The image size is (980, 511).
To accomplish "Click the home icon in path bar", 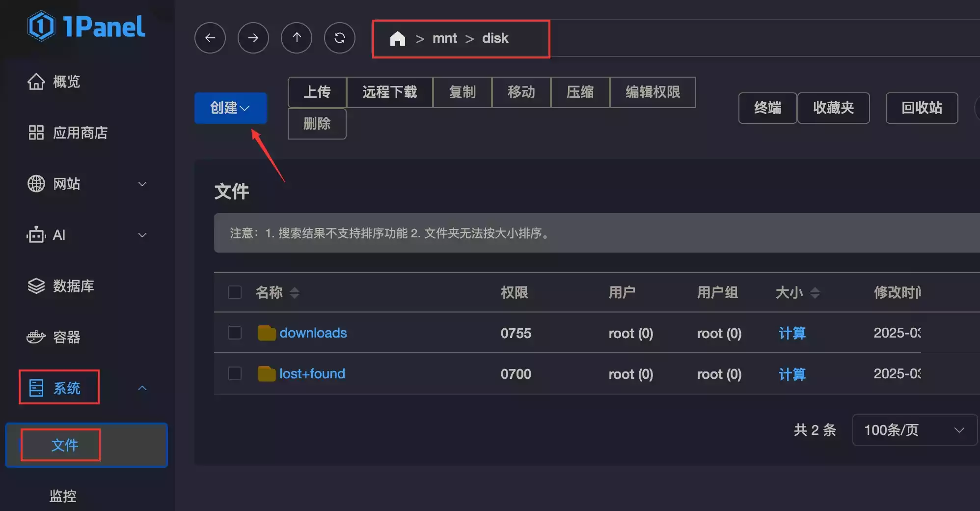I will pyautogui.click(x=397, y=38).
